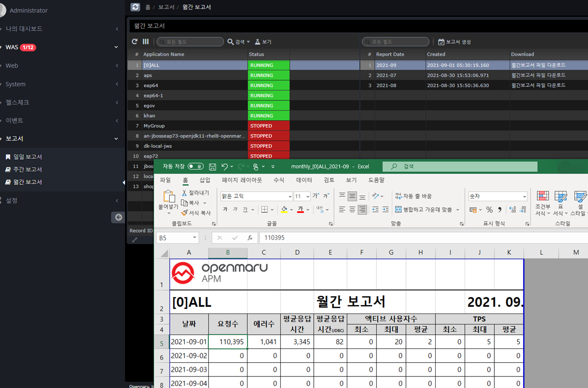Download the 2021-07 monthly report file

coord(538,75)
